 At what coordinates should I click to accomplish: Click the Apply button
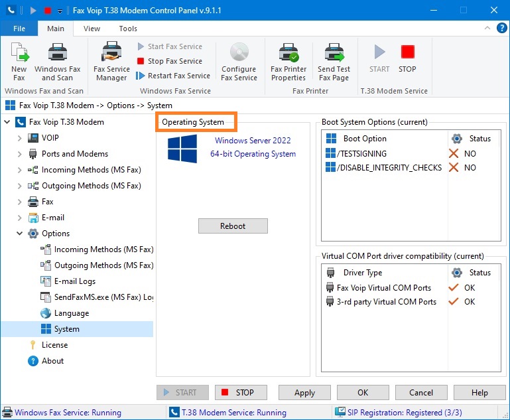(304, 393)
